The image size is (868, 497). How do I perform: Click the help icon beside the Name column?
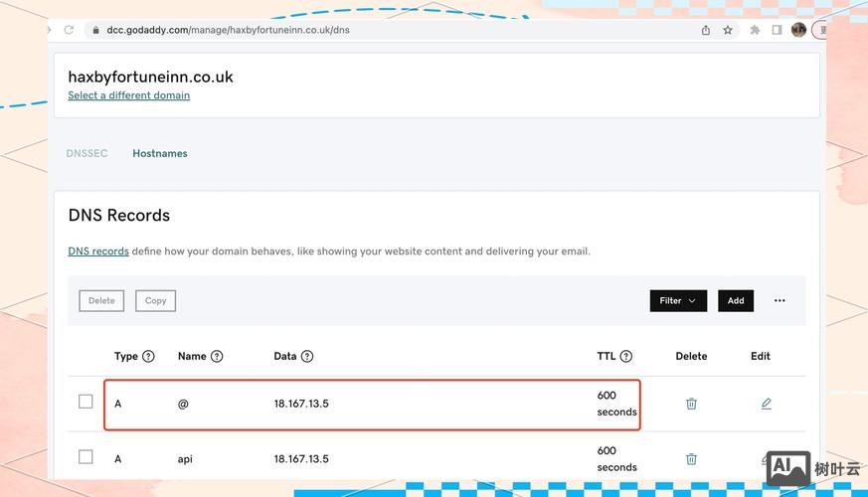pos(217,356)
